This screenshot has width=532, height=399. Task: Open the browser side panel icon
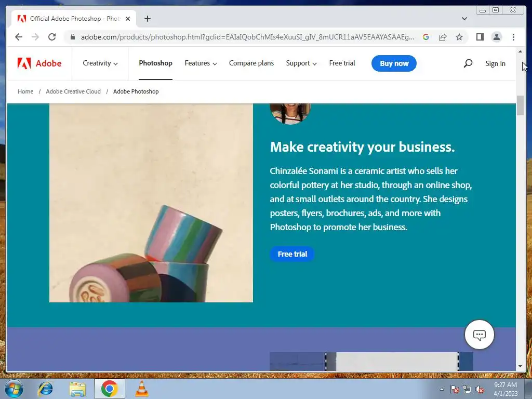[x=480, y=37]
